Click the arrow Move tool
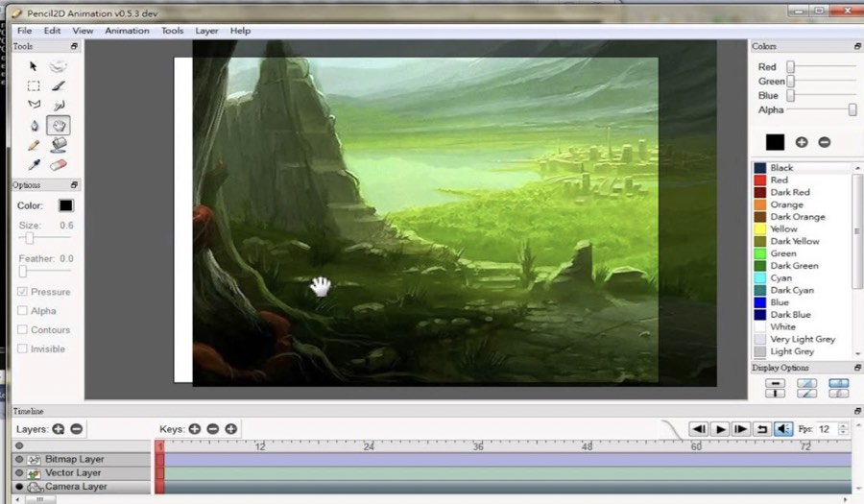Image resolution: width=864 pixels, height=504 pixels. (34, 66)
